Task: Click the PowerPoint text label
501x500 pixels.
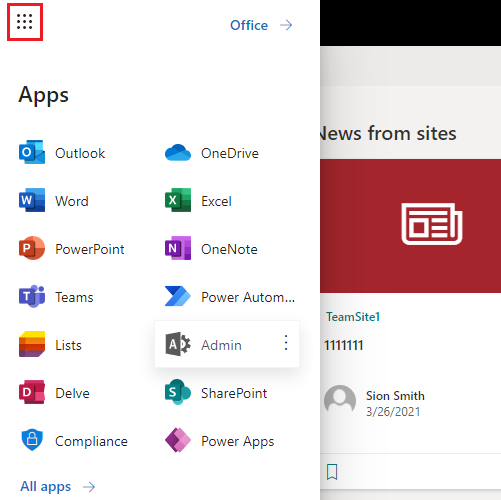Action: (x=90, y=249)
